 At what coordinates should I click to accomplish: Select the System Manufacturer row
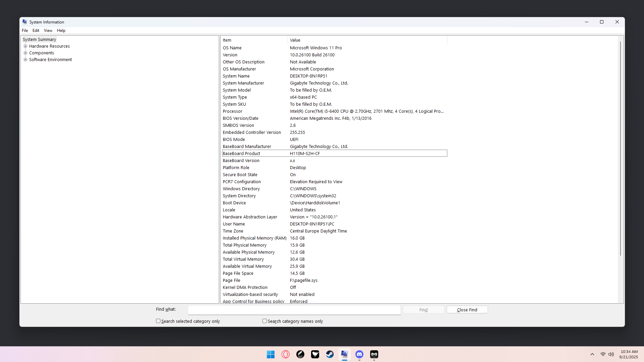point(335,83)
